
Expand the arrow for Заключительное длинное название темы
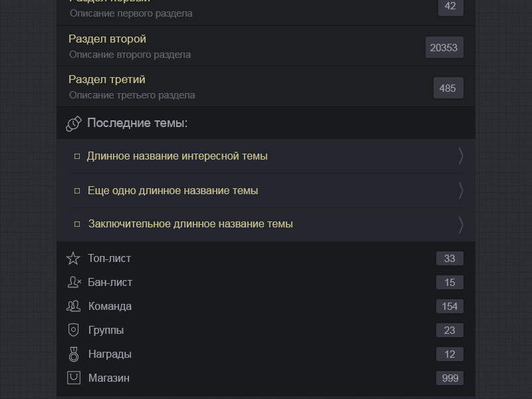pos(461,225)
